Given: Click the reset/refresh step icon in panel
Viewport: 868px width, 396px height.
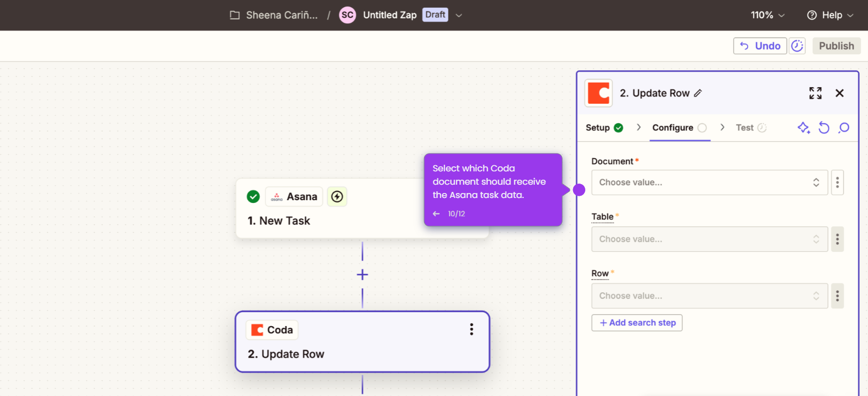Looking at the screenshot, I should (x=824, y=128).
